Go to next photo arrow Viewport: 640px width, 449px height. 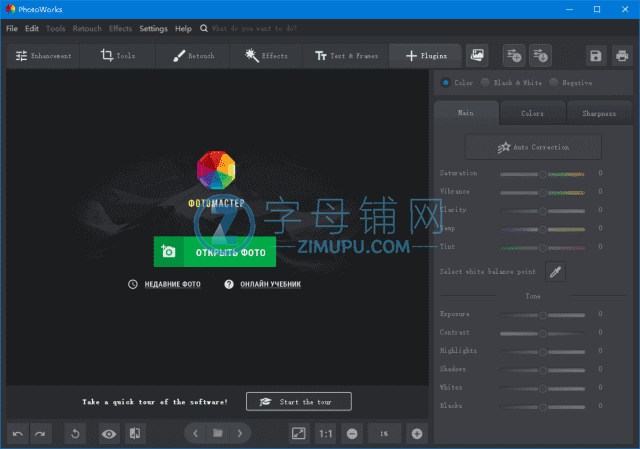(x=240, y=433)
